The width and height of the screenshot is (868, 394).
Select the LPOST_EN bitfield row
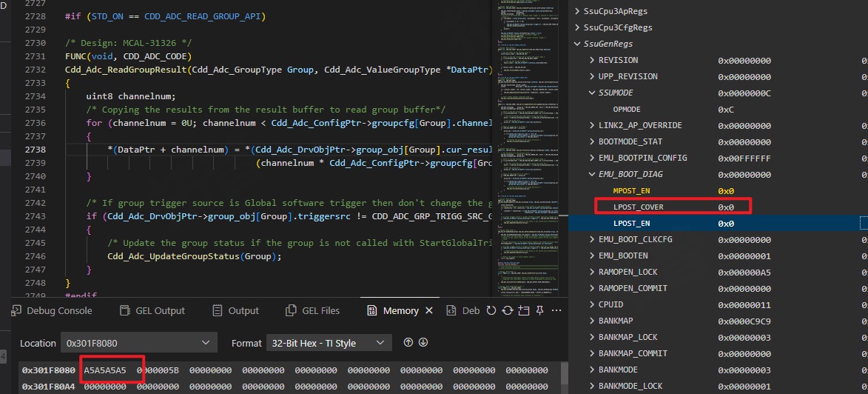click(x=718, y=224)
